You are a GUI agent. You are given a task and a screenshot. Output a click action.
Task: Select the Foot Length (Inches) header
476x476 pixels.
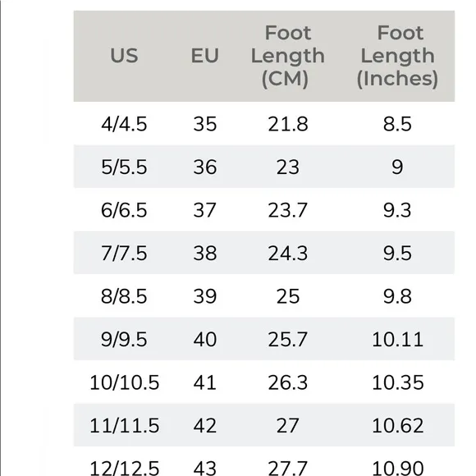pyautogui.click(x=397, y=56)
